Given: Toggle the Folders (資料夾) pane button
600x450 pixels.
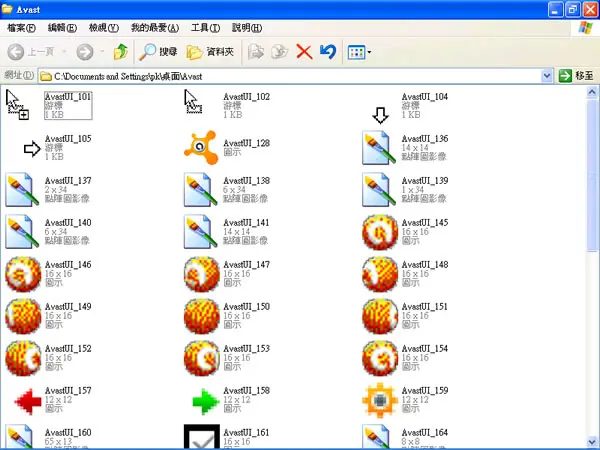Looking at the screenshot, I should 210,52.
